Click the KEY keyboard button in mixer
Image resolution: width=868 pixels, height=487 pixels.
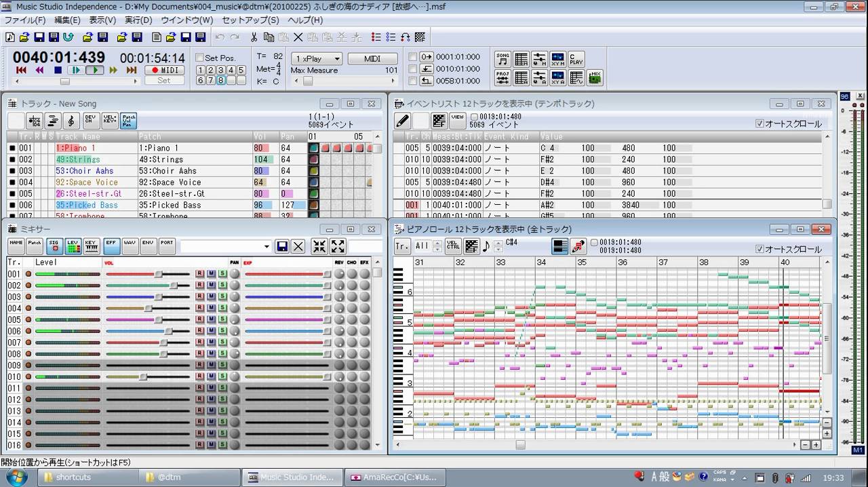click(91, 246)
